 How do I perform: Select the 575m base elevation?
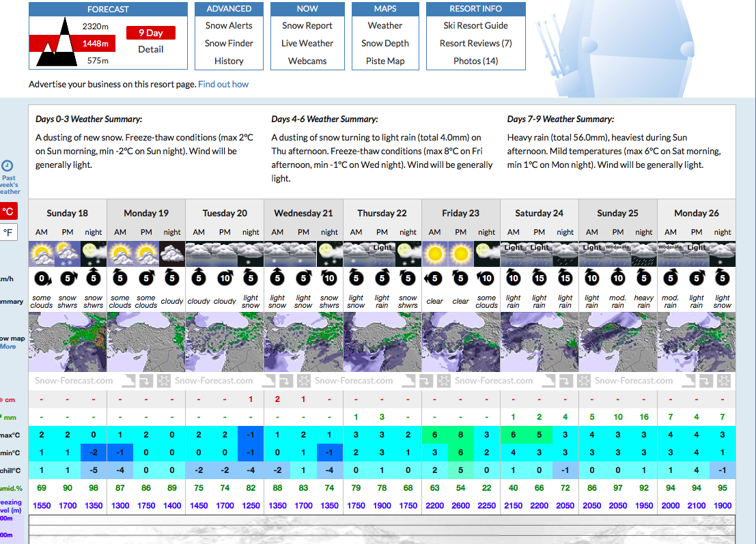(x=98, y=61)
